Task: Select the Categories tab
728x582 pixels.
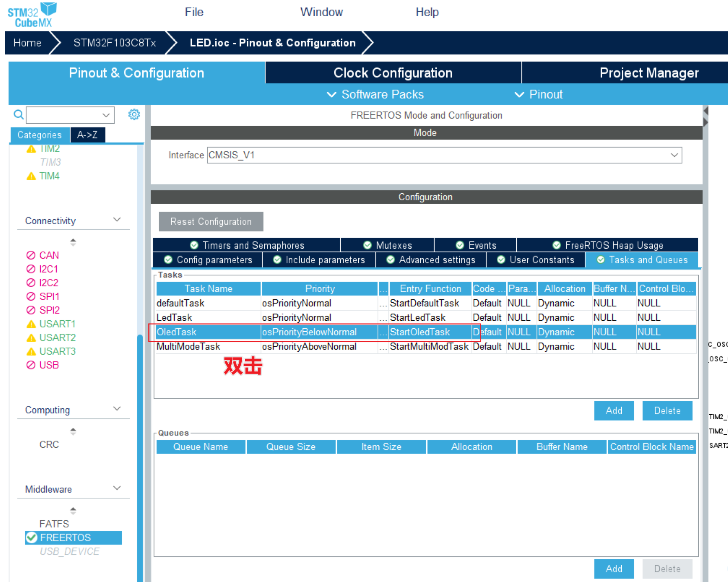Action: click(39, 135)
